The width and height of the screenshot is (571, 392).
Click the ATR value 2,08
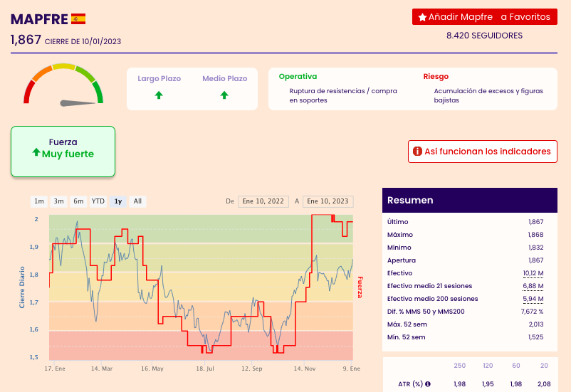(x=544, y=384)
